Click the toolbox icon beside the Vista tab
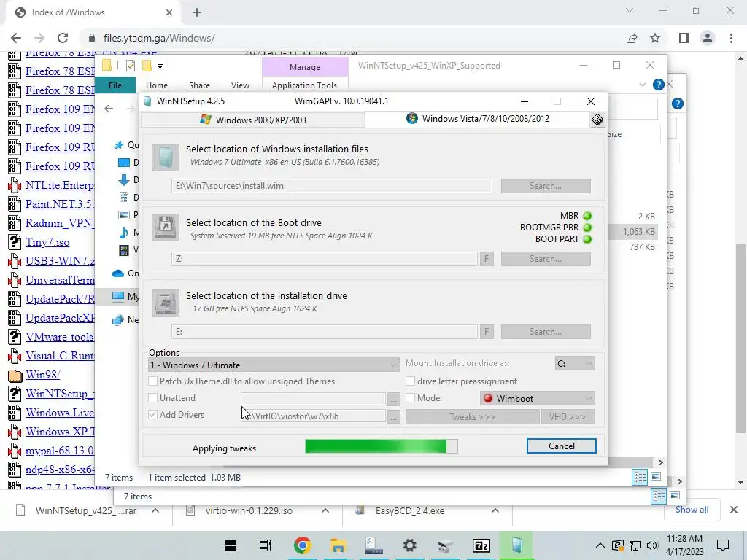This screenshot has width=747, height=560. tap(597, 120)
